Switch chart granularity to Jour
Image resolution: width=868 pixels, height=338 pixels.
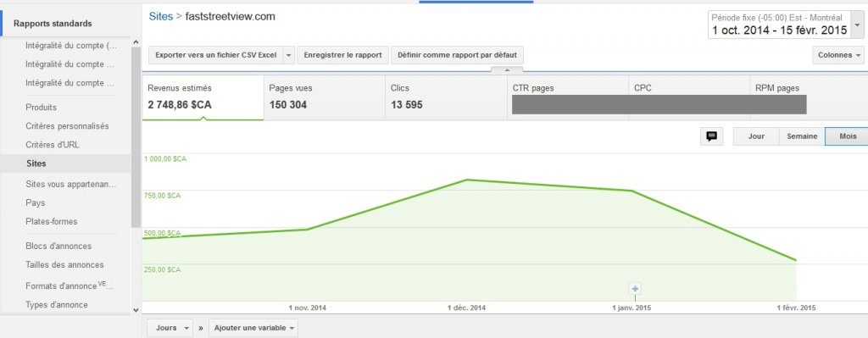(756, 136)
